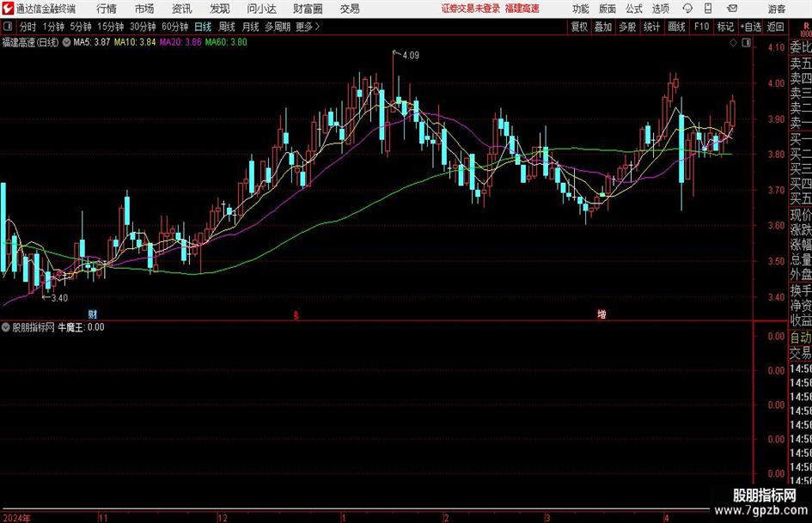
Task: Click the 福建高速(日线) chart title
Action: coord(31,42)
